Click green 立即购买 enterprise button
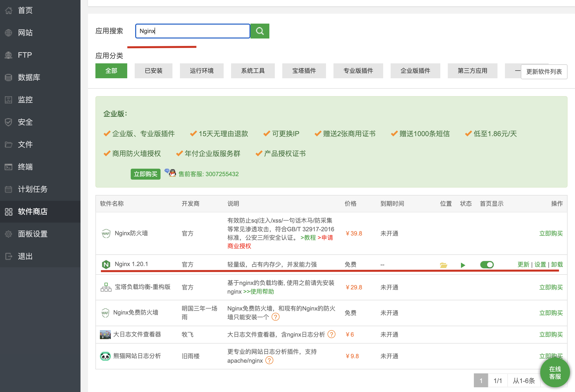The height and width of the screenshot is (392, 575). click(x=145, y=174)
